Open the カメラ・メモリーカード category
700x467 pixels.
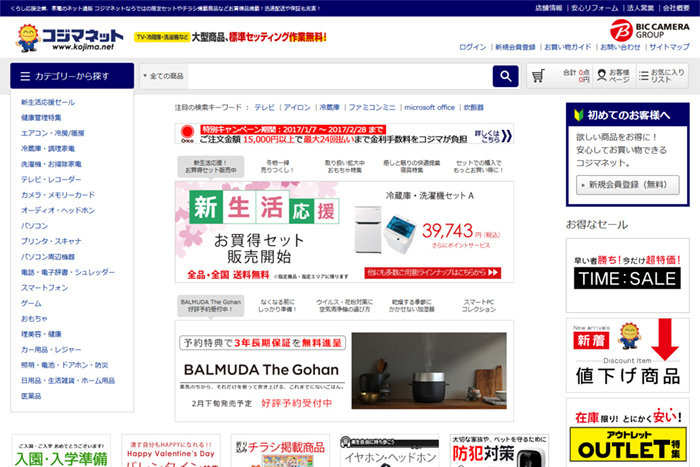(58, 195)
